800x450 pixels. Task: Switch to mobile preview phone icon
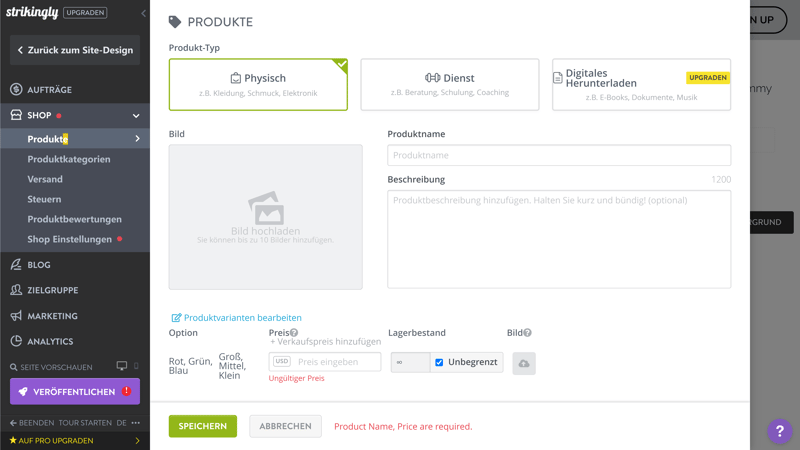tap(137, 367)
